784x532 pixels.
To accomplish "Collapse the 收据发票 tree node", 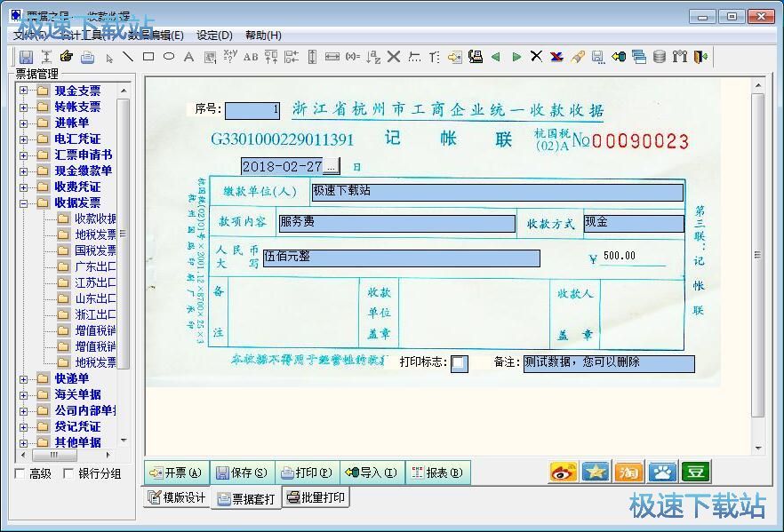I will point(24,202).
